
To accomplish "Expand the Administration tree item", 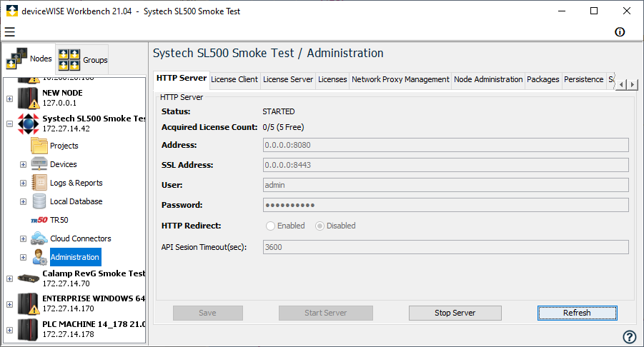I will [24, 258].
